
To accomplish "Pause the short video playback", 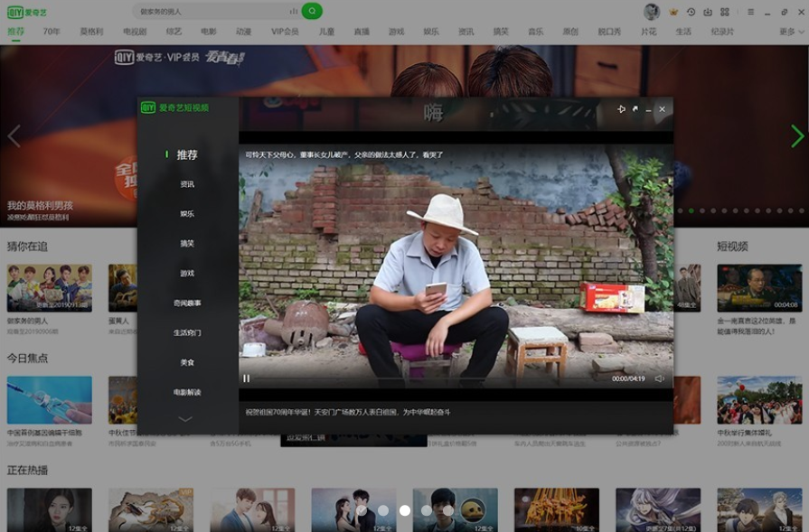I will point(246,378).
